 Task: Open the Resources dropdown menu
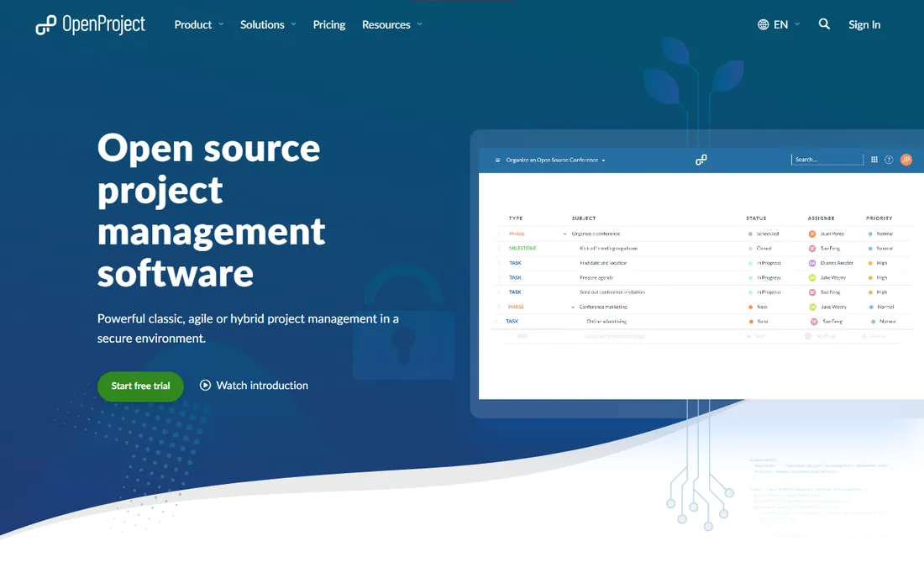point(392,24)
